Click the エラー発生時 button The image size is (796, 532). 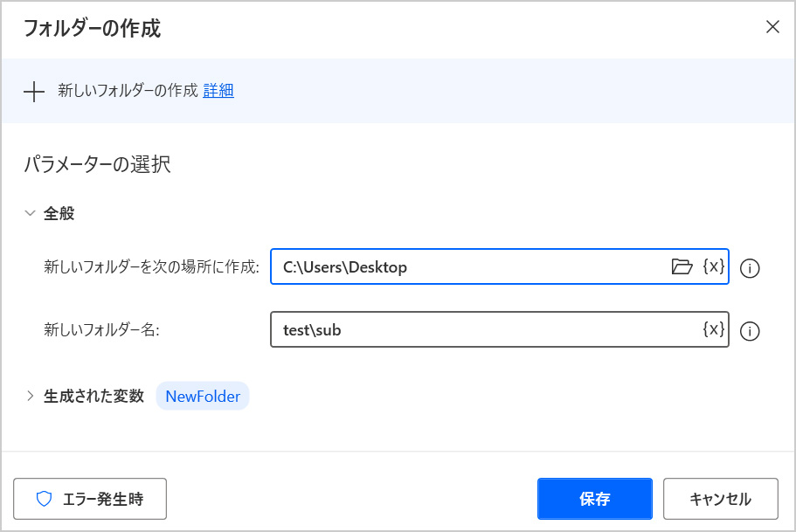[90, 499]
